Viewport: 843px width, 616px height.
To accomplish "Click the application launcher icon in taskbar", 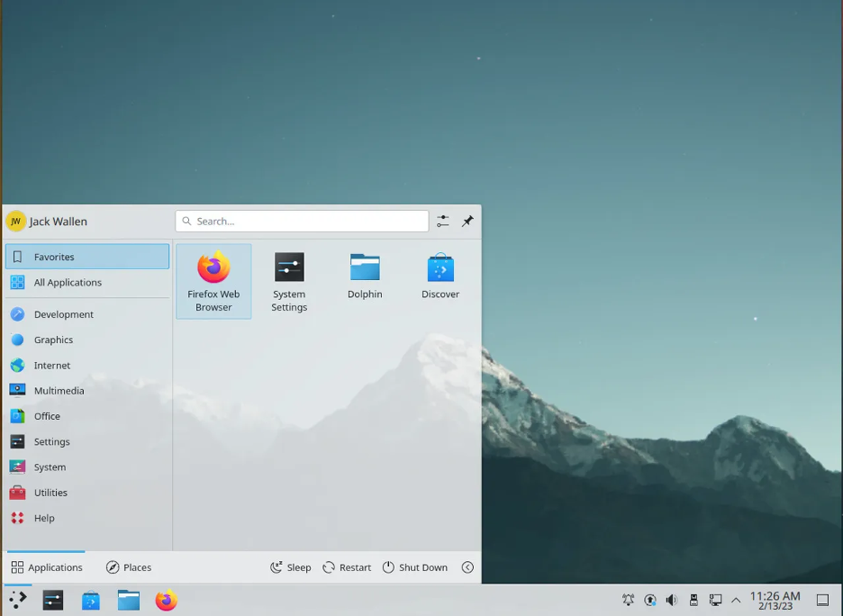I will 18,600.
